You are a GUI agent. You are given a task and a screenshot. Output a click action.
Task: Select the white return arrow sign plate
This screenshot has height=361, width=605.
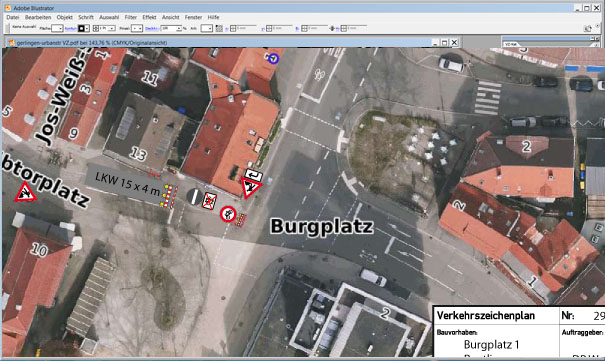(253, 175)
